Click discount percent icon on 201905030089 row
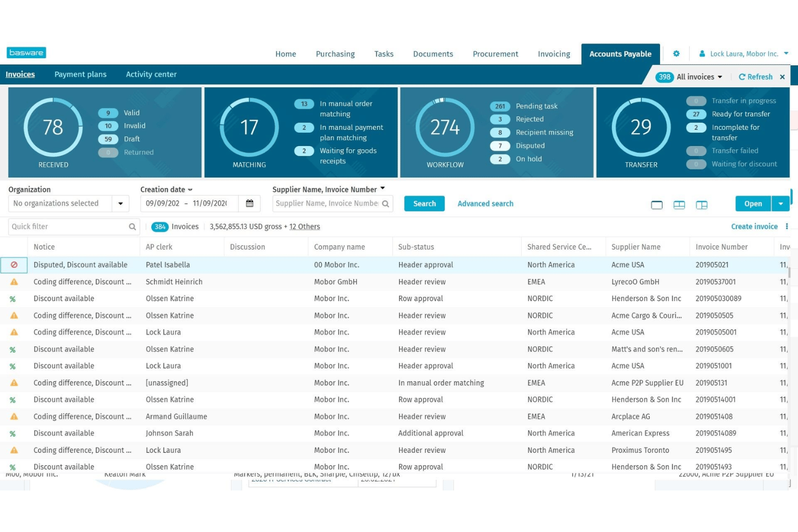798x532 pixels. coord(12,299)
